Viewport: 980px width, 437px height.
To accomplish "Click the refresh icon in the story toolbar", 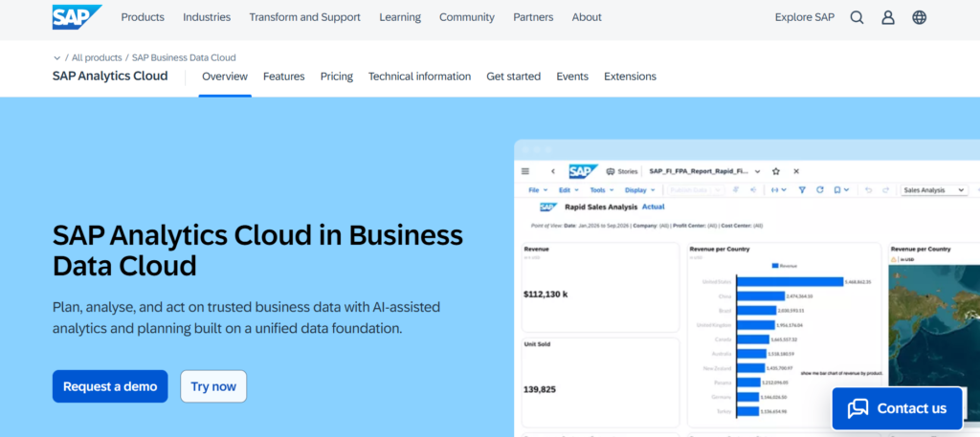I will 820,189.
